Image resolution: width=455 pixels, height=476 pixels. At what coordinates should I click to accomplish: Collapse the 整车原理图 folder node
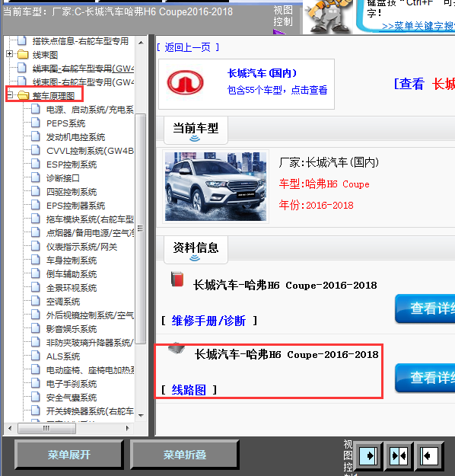(x=9, y=95)
